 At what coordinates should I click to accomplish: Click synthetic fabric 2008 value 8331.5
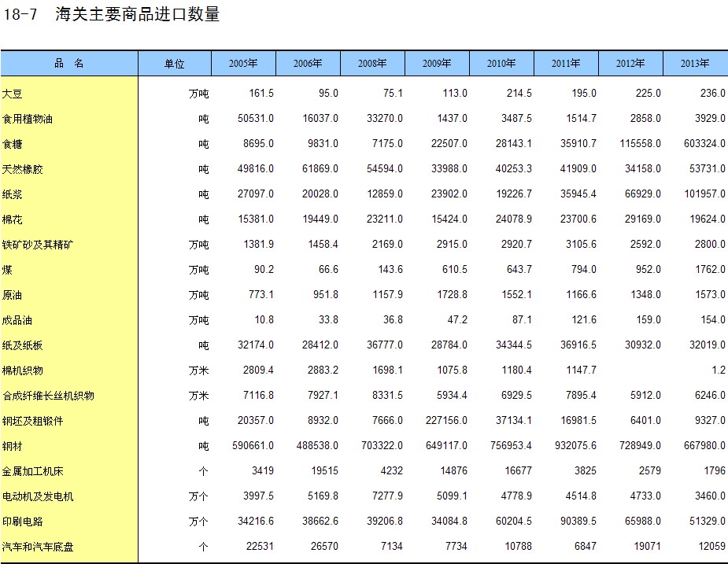[387, 395]
